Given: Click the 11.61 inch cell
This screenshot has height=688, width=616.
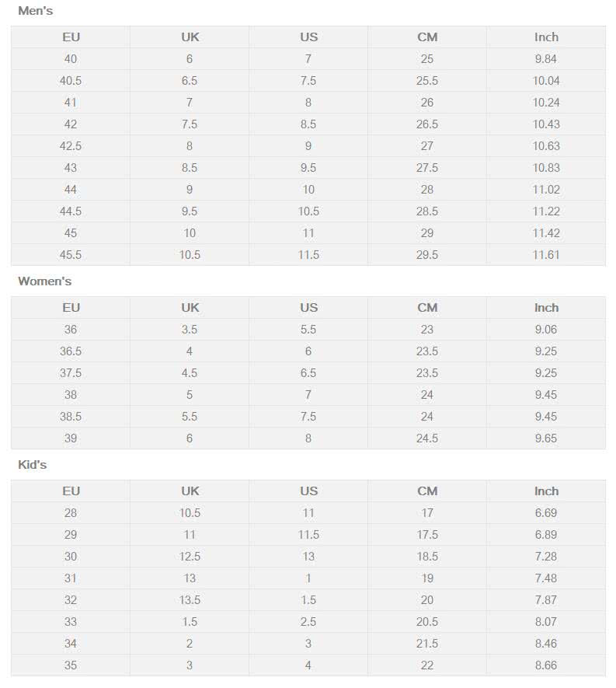Looking at the screenshot, I should point(546,255).
